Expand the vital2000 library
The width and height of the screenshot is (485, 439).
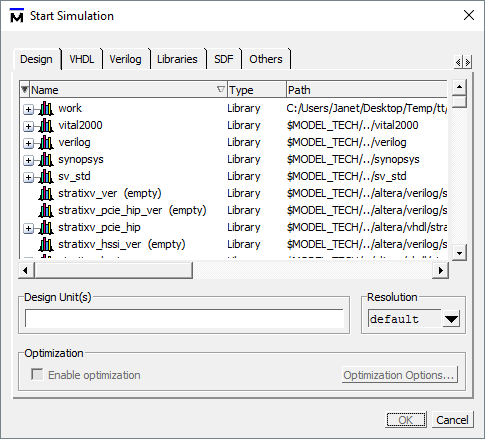tap(28, 126)
